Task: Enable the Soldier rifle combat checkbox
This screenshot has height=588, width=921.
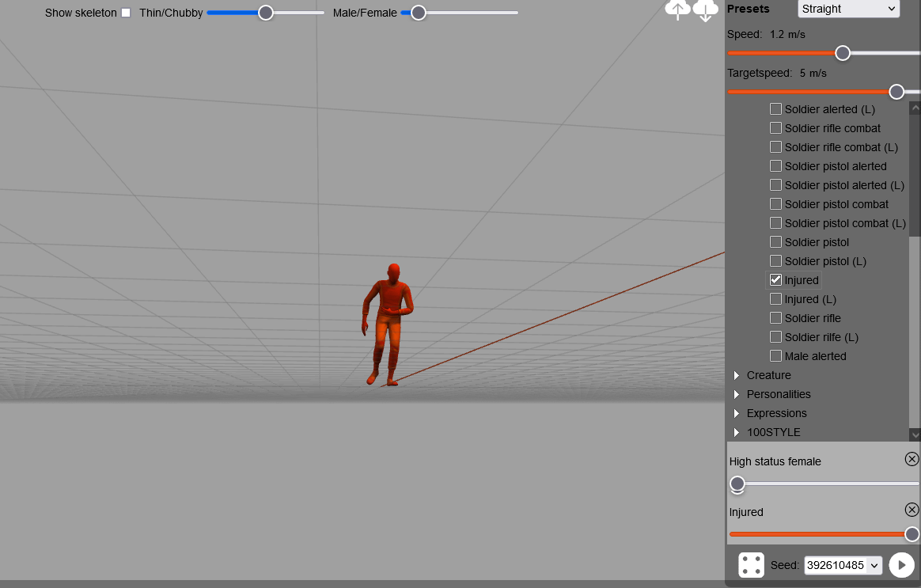Action: [x=775, y=128]
